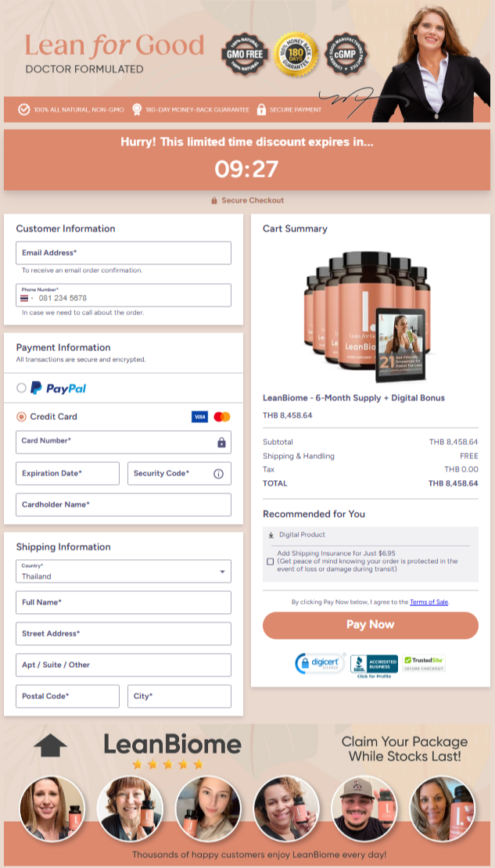Click the GMO Free badge icon

click(x=244, y=53)
